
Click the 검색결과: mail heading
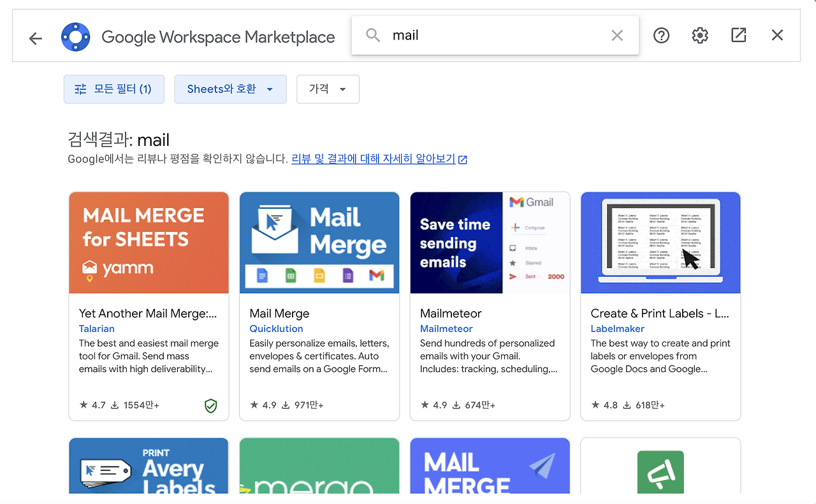click(x=119, y=140)
